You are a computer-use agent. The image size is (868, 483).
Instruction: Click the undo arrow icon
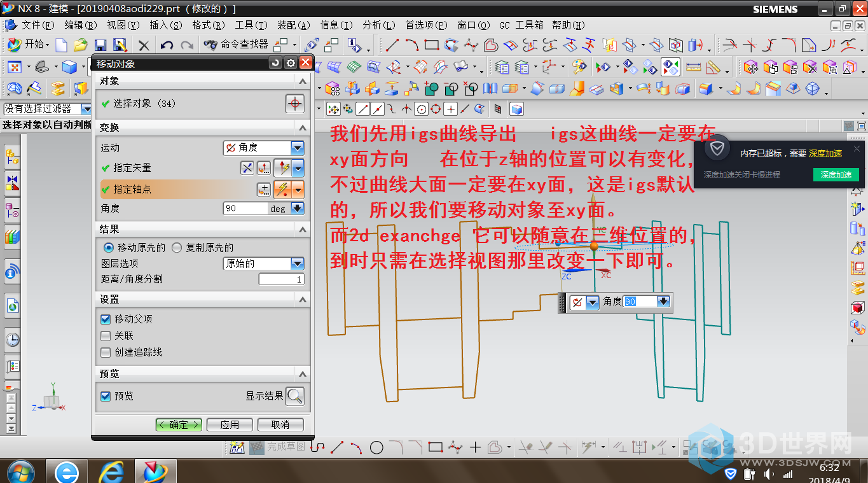coord(167,45)
